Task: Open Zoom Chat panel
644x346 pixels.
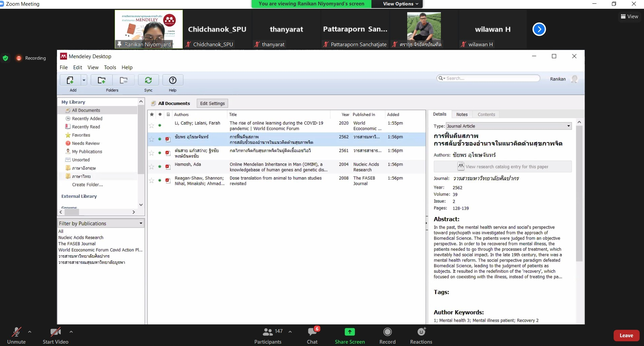Action: pyautogui.click(x=312, y=336)
